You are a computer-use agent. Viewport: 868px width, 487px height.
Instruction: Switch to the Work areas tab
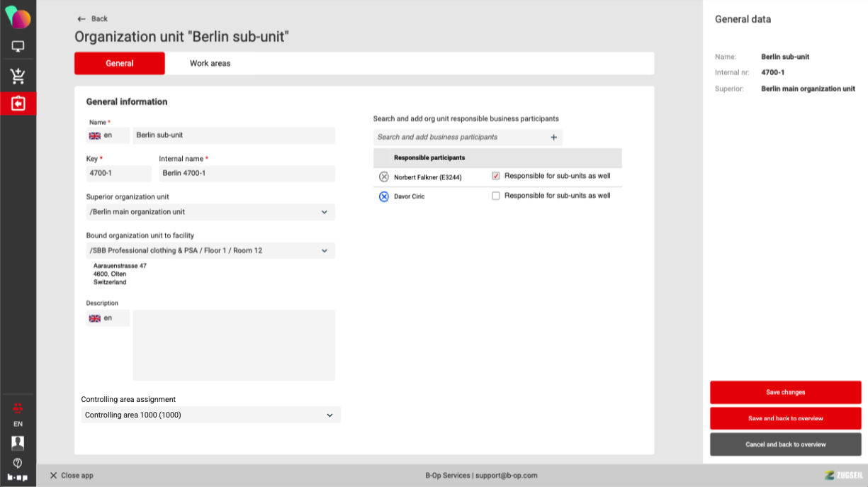pos(210,63)
